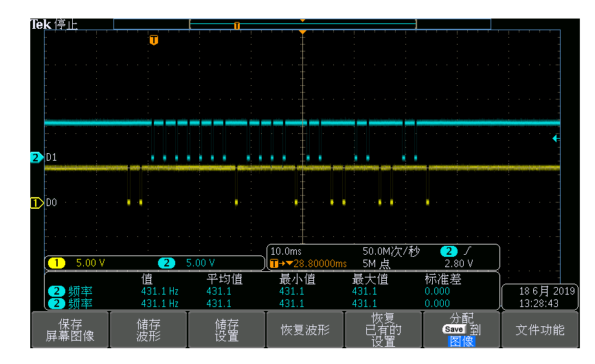Click the second row 0.000 standard deviation
This screenshot has height=364, width=595.
pos(437,304)
